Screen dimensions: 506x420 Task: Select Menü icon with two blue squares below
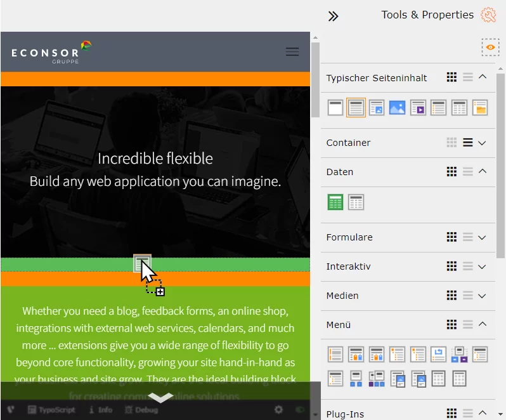click(356, 379)
